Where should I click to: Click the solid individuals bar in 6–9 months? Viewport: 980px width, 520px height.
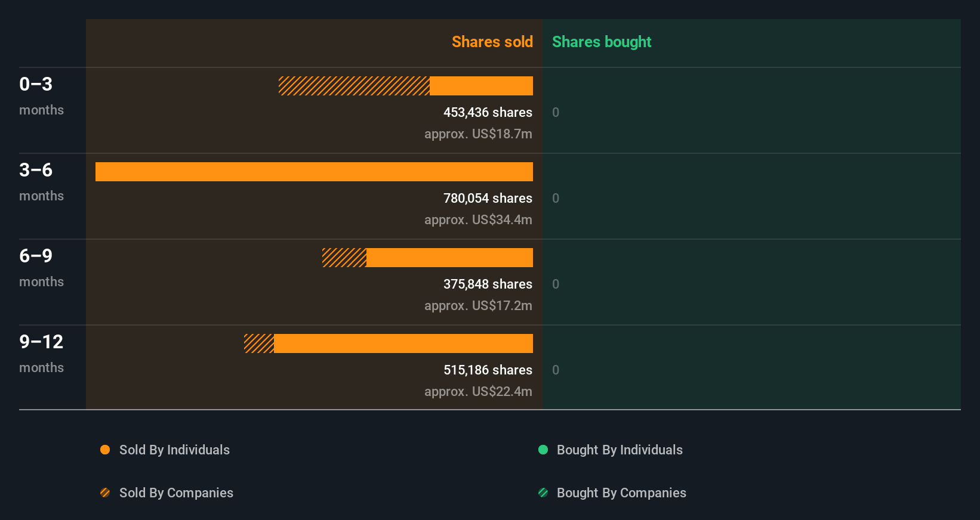click(x=449, y=258)
